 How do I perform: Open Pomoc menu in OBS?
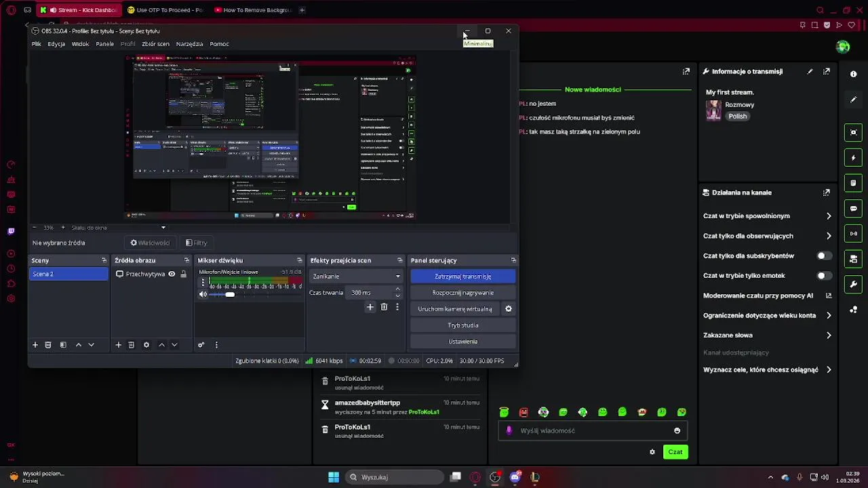pos(219,44)
